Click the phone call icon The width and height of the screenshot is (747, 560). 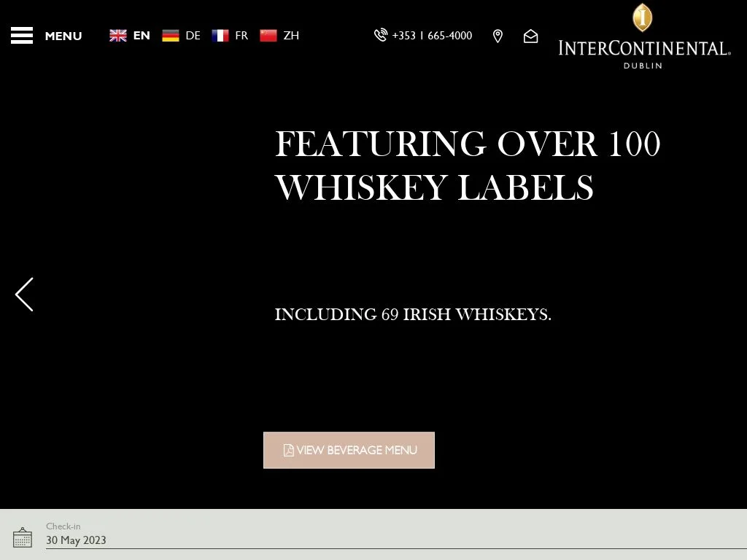[381, 35]
